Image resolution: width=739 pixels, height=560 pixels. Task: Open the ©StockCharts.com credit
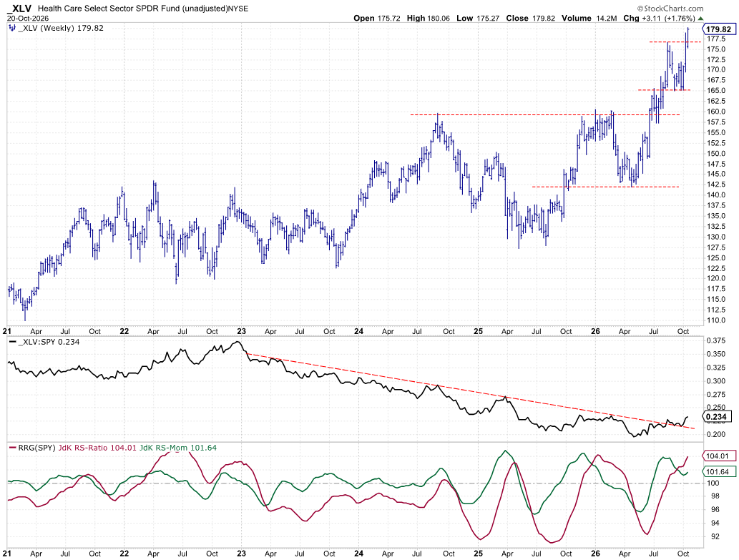[x=670, y=9]
